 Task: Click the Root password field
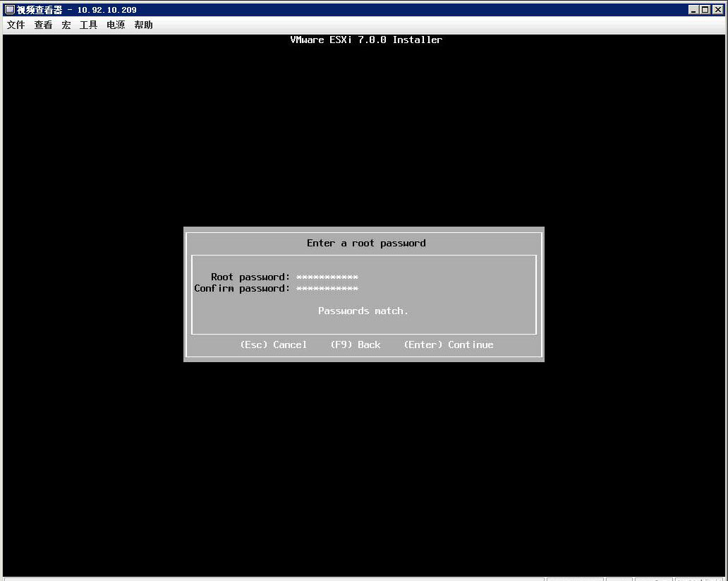click(x=327, y=277)
